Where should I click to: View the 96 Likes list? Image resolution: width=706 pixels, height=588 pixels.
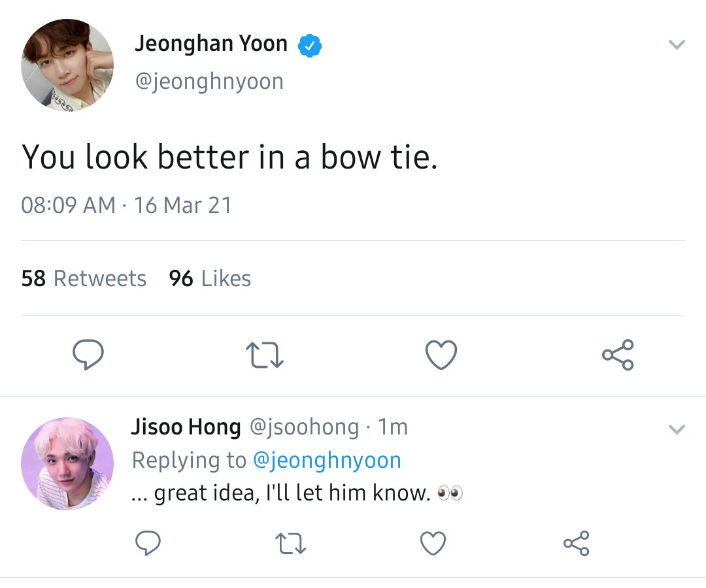click(210, 278)
